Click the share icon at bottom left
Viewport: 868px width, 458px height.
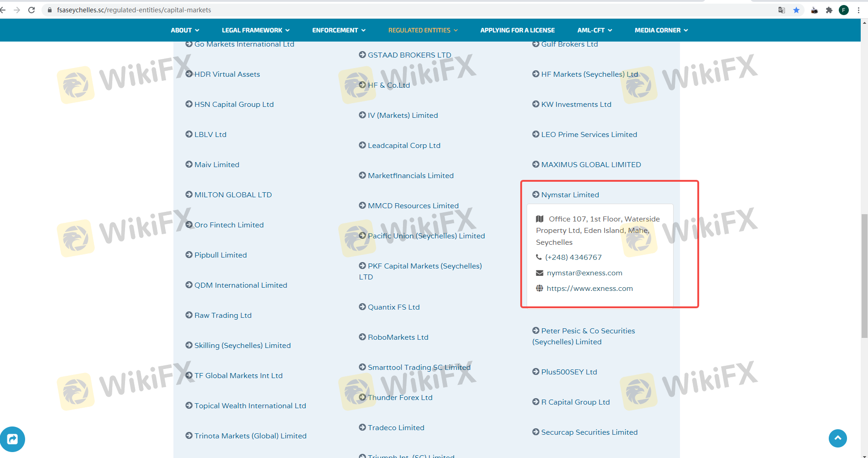(x=12, y=439)
